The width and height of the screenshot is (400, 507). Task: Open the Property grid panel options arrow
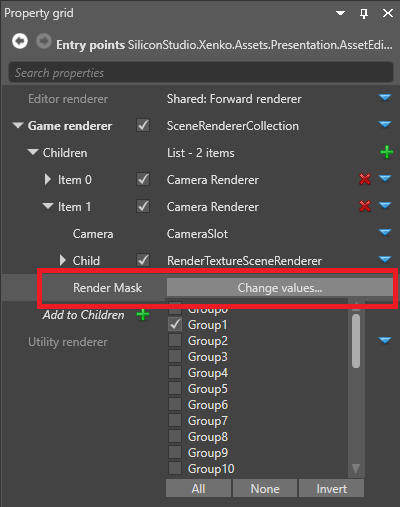tap(340, 13)
